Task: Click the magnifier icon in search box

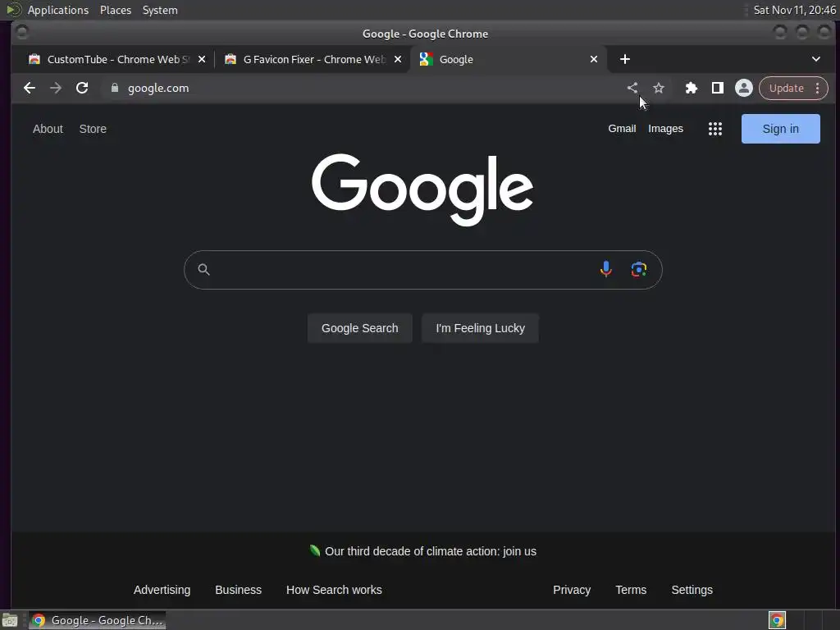Action: tap(203, 269)
